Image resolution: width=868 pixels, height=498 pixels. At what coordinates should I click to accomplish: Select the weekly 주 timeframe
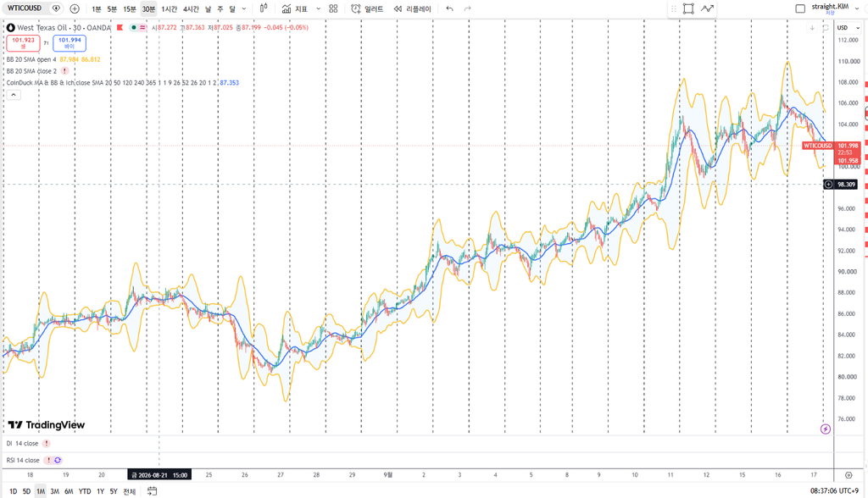coord(220,8)
